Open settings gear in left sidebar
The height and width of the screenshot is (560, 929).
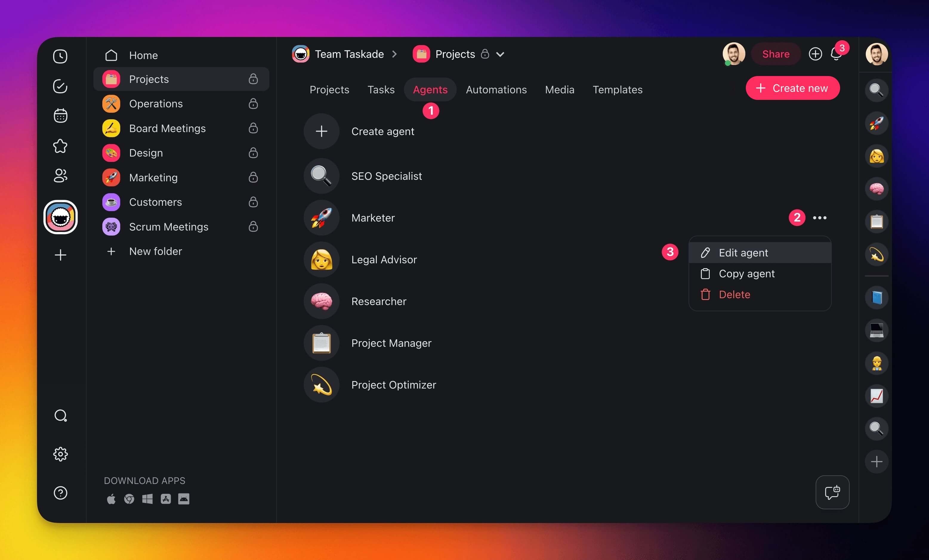pos(60,454)
